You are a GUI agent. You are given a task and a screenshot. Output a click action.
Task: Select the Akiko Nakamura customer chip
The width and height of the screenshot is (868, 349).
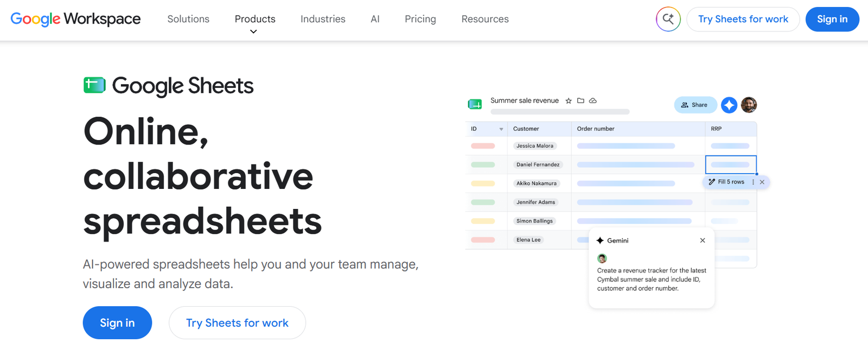coord(536,183)
